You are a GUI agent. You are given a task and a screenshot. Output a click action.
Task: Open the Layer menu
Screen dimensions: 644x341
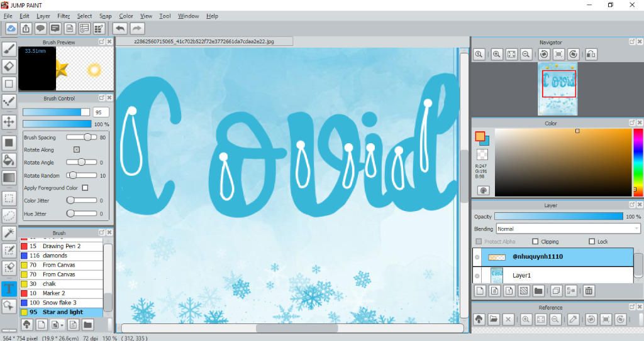coord(43,16)
